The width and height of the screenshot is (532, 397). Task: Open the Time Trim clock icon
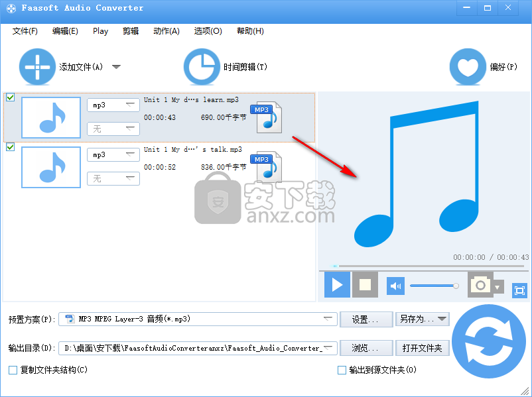(x=202, y=67)
